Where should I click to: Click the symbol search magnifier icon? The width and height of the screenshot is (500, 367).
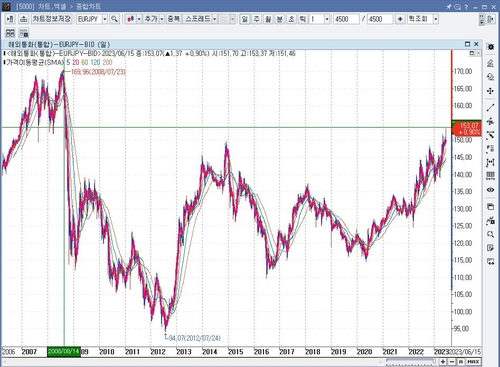pyautogui.click(x=114, y=19)
